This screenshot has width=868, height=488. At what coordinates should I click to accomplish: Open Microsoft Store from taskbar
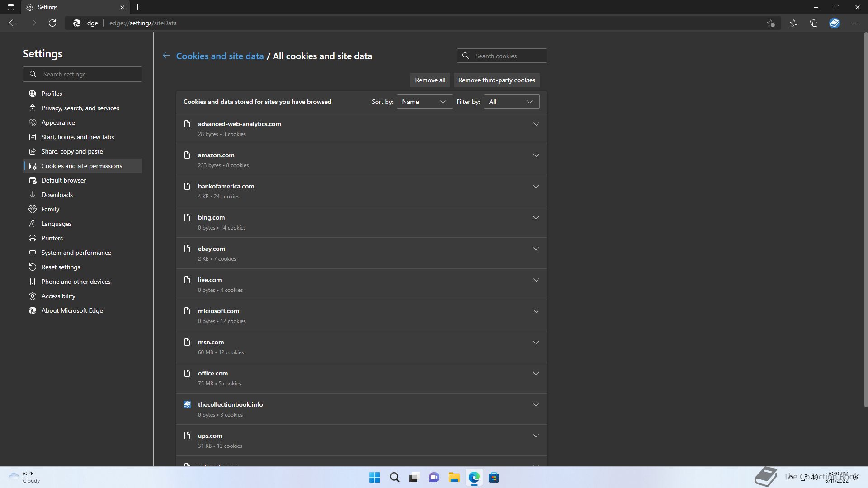point(494,478)
